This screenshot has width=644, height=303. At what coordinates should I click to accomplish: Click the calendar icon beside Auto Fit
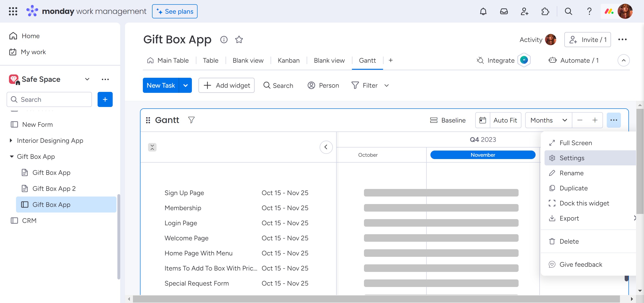483,120
